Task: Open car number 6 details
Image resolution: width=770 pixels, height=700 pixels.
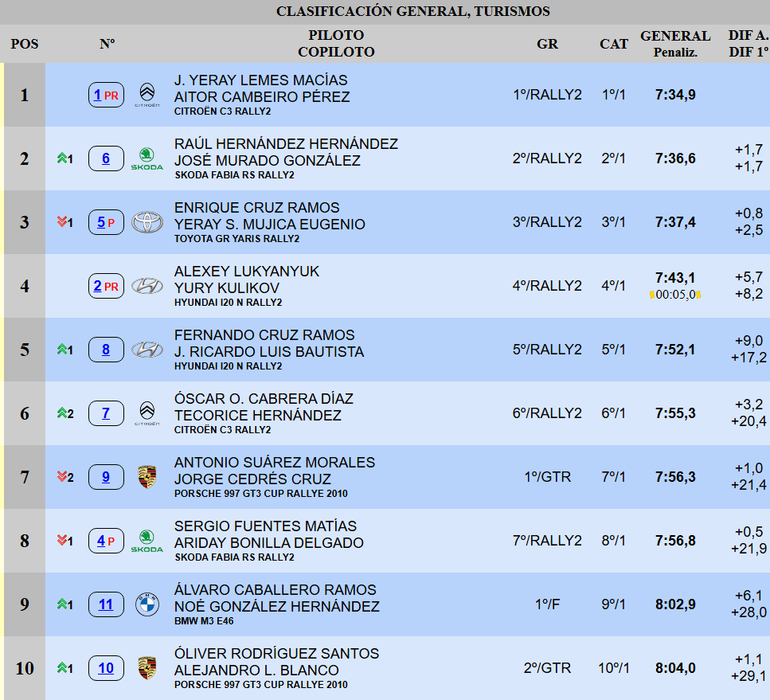Action: pos(106,158)
